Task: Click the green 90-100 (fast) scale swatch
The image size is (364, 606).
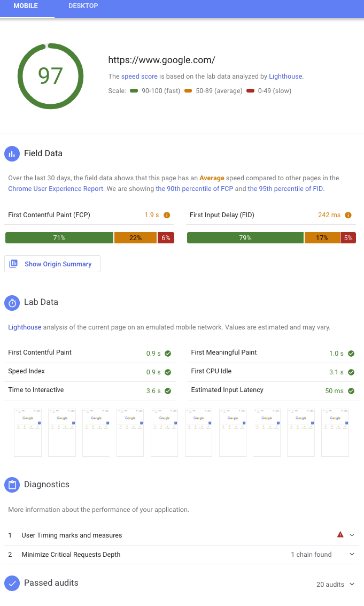Action: [134, 91]
